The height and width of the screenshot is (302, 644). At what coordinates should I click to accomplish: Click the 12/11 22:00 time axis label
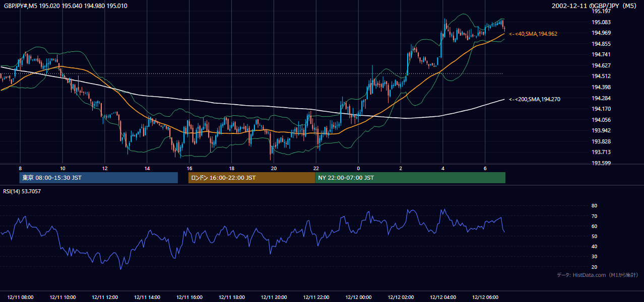tap(316, 297)
